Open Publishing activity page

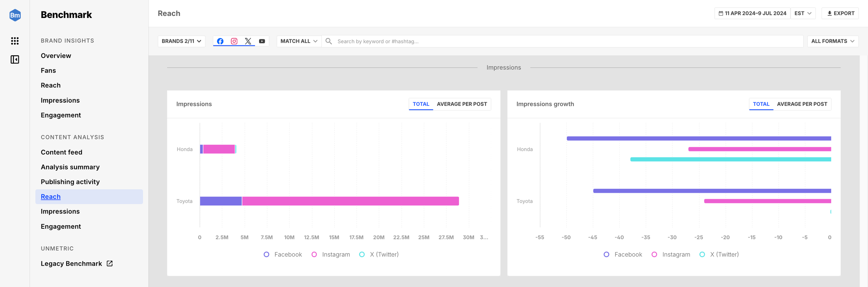pos(70,182)
